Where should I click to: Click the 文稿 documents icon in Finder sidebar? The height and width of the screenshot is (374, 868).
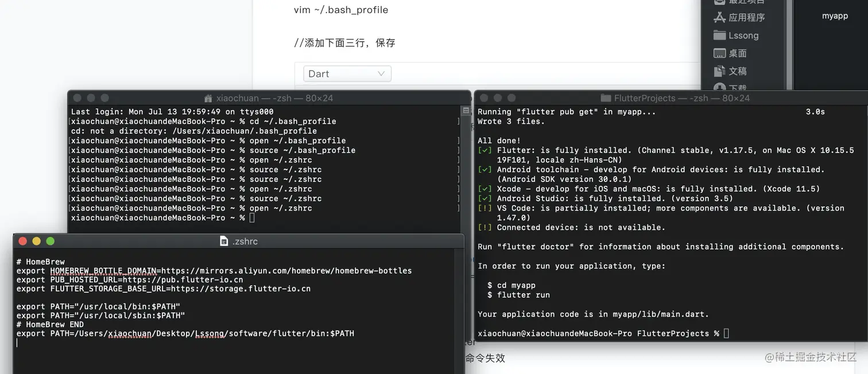click(x=720, y=71)
